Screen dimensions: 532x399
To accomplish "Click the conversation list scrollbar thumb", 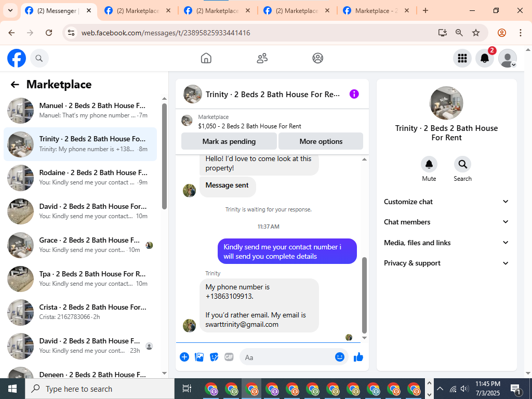I will [164, 156].
